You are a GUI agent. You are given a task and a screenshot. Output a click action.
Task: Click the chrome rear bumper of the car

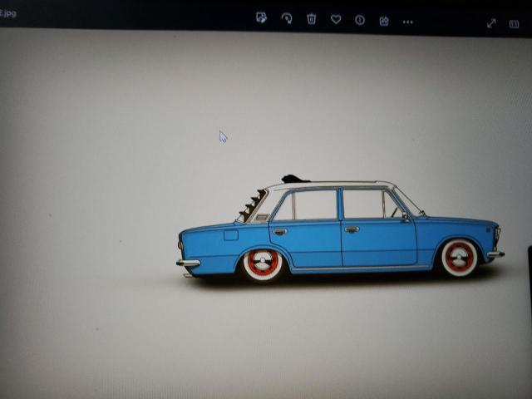(188, 263)
